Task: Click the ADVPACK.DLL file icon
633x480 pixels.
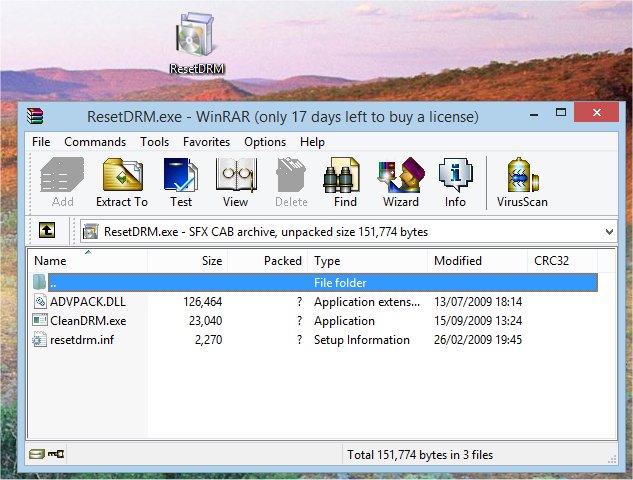Action: click(x=40, y=301)
